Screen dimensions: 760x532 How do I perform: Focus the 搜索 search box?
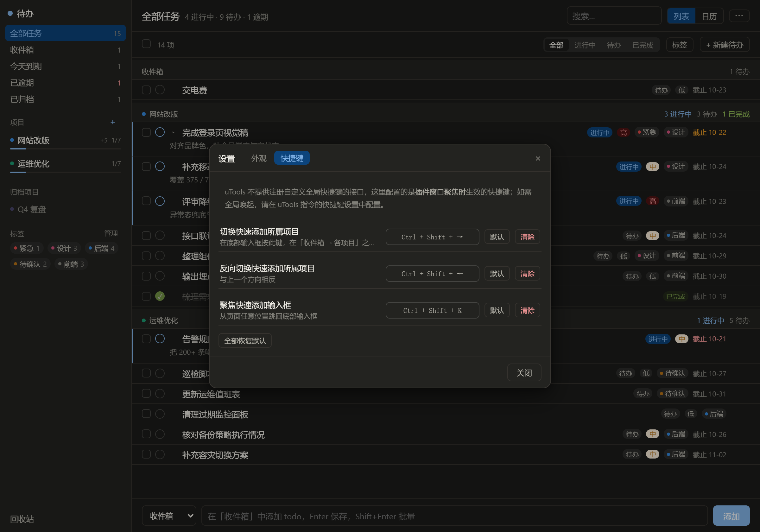point(614,16)
